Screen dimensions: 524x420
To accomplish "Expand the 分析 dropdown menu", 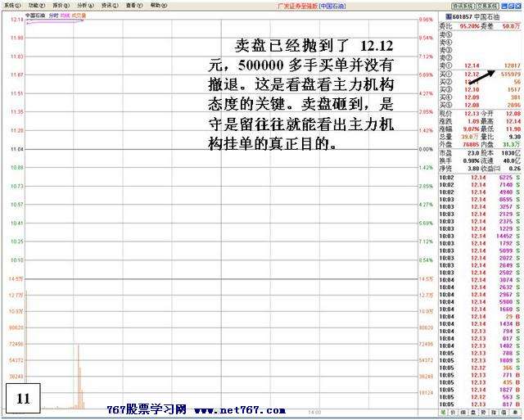I will [82, 4].
